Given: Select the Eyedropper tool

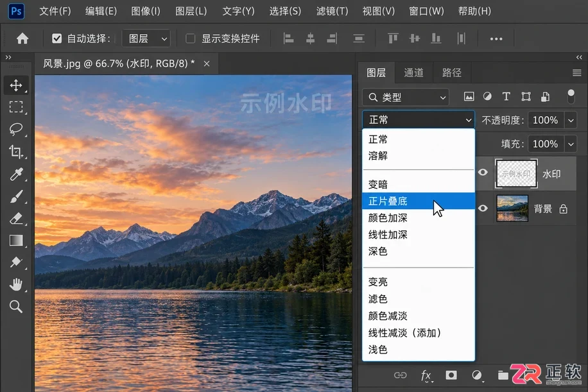Looking at the screenshot, I should (16, 175).
